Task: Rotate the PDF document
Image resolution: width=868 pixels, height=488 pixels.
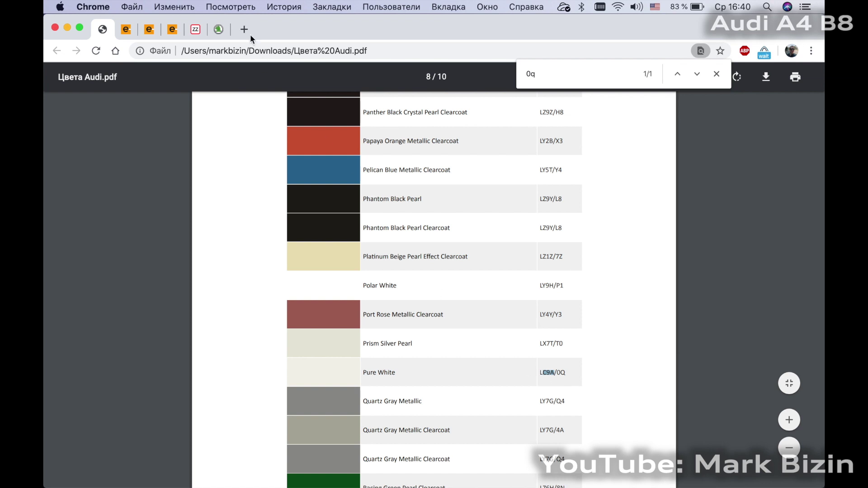Action: click(737, 77)
